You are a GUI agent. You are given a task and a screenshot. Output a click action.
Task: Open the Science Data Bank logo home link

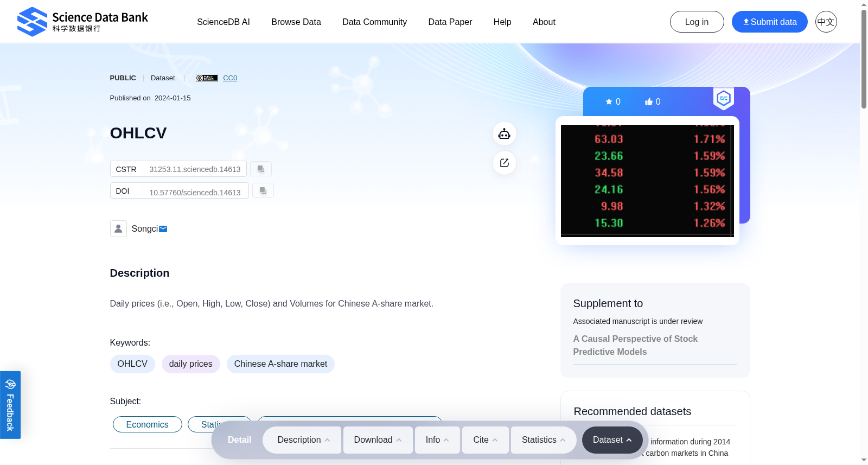(82, 22)
